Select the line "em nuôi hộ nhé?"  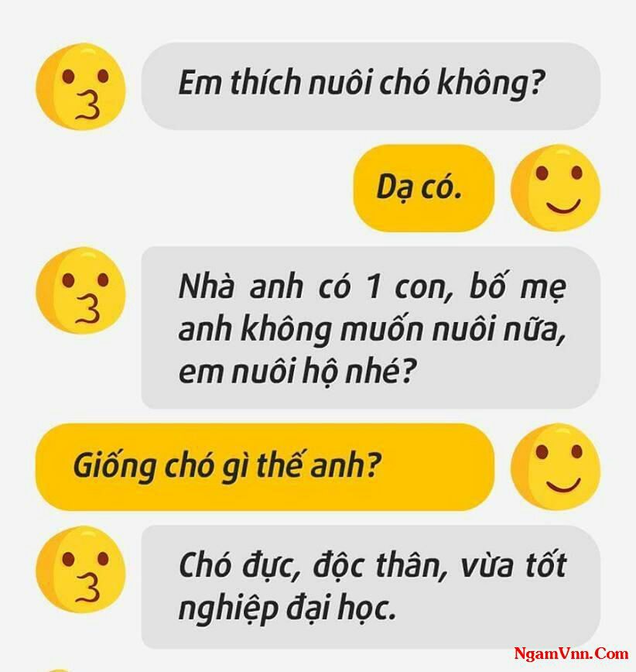click(x=297, y=371)
